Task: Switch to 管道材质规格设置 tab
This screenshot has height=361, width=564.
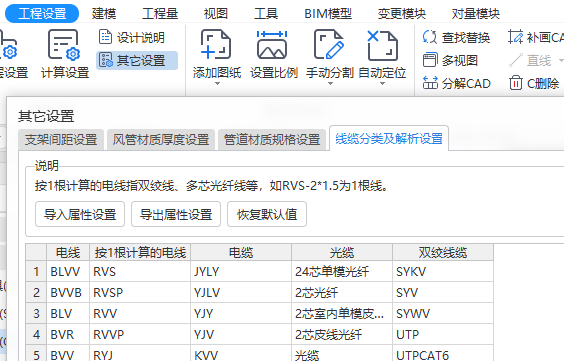Action: click(272, 140)
